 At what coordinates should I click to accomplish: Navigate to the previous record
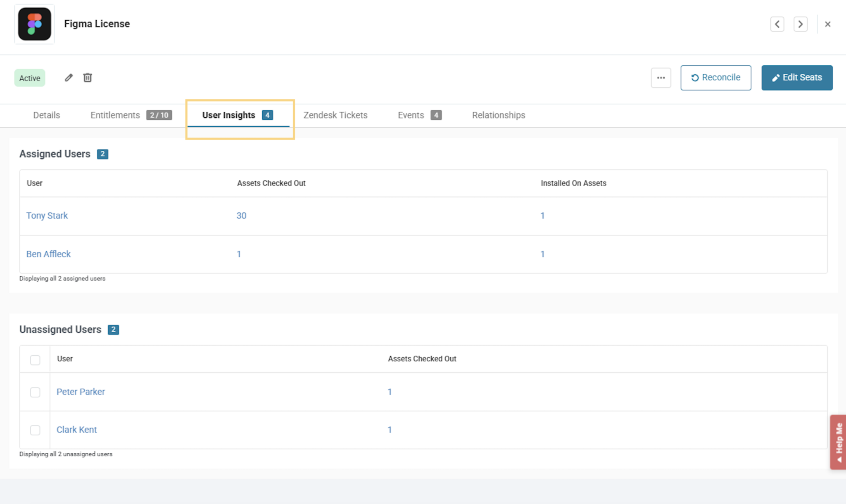[777, 24]
